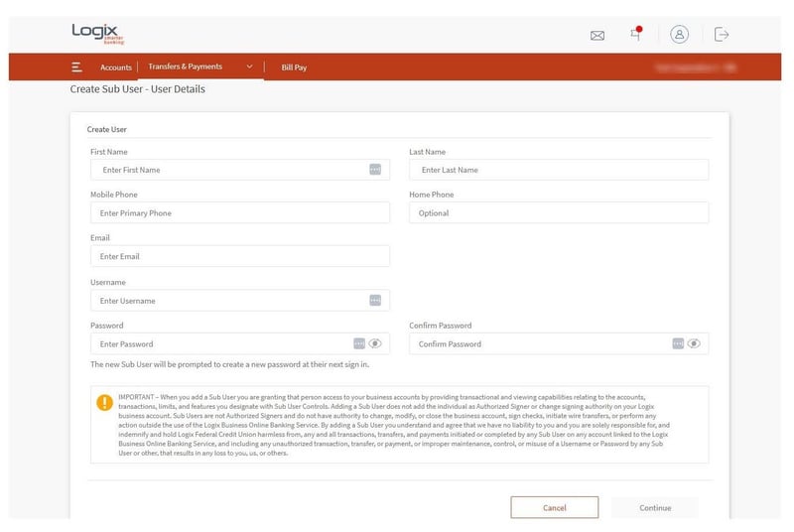The width and height of the screenshot is (794, 532).
Task: Toggle visibility in Confirm Password field
Action: tap(694, 343)
